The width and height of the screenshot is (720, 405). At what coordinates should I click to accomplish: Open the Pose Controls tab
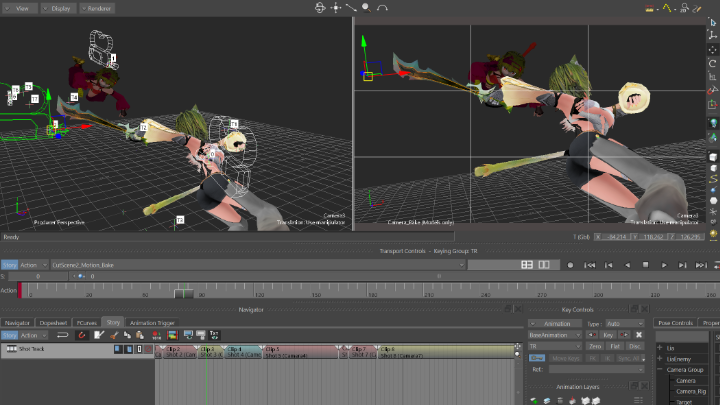675,323
